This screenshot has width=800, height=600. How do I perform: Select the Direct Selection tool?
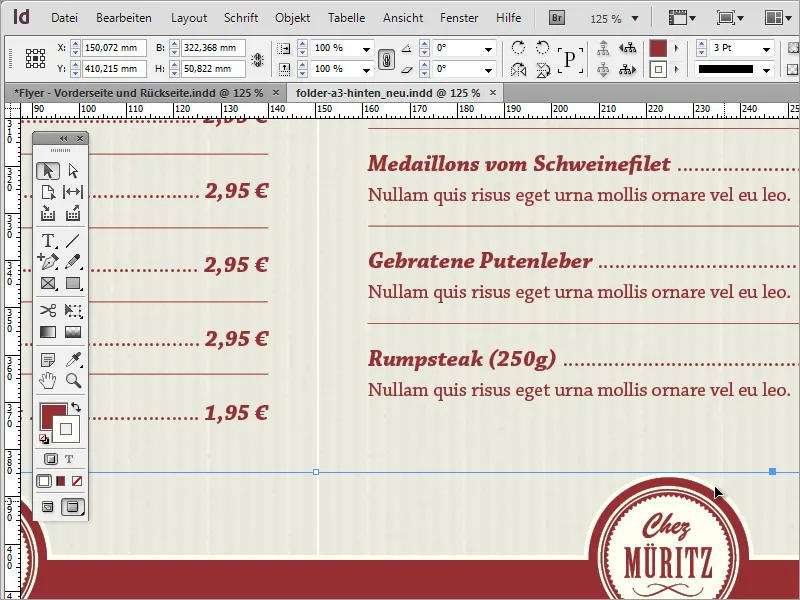(73, 171)
